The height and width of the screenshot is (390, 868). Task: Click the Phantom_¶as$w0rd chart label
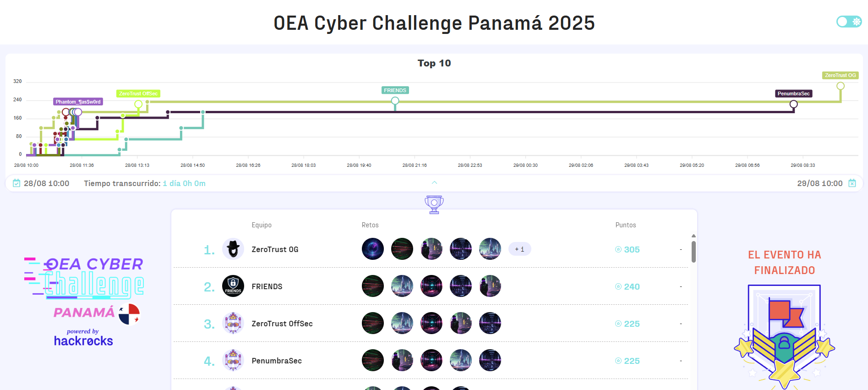(78, 102)
